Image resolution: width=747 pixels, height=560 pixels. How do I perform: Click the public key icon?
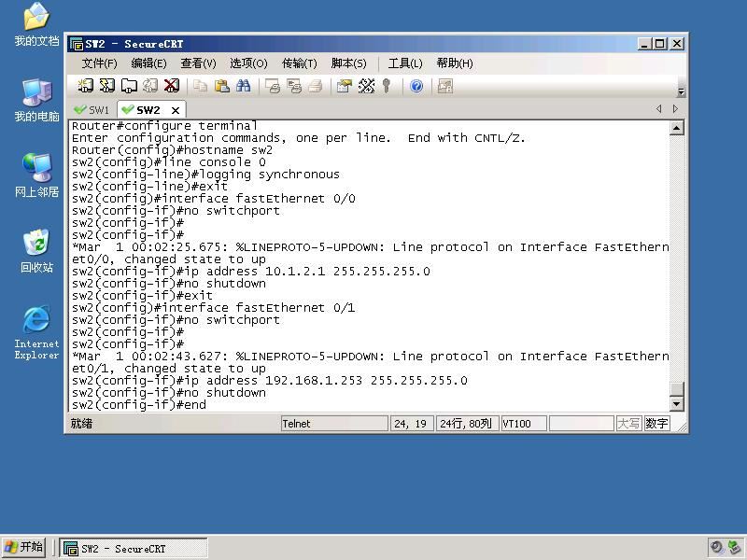387,86
